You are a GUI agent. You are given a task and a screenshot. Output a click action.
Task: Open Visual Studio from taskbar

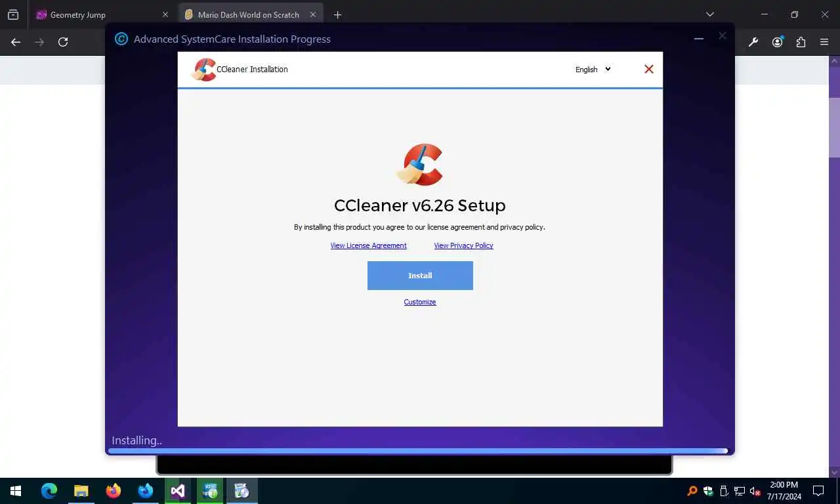tap(177, 491)
